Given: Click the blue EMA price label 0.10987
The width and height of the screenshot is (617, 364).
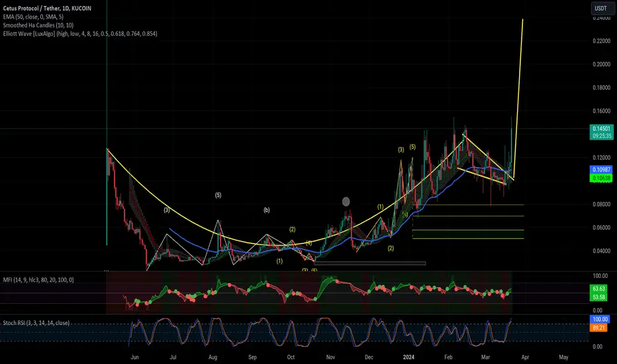Looking at the screenshot, I should (x=601, y=169).
